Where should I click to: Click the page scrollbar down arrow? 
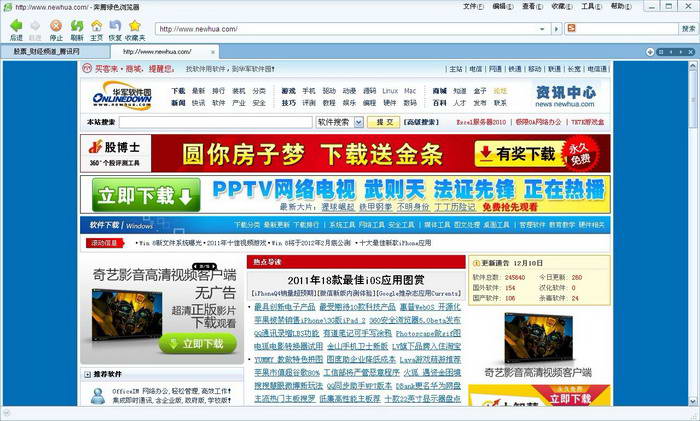692,401
